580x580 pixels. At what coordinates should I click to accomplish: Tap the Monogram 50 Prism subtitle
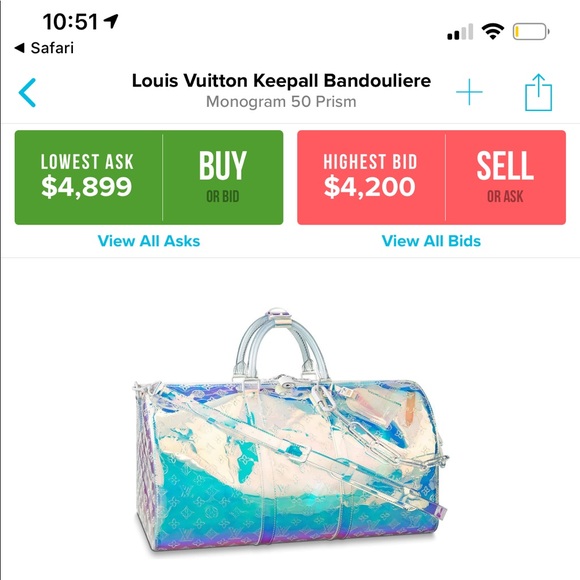coord(281,102)
